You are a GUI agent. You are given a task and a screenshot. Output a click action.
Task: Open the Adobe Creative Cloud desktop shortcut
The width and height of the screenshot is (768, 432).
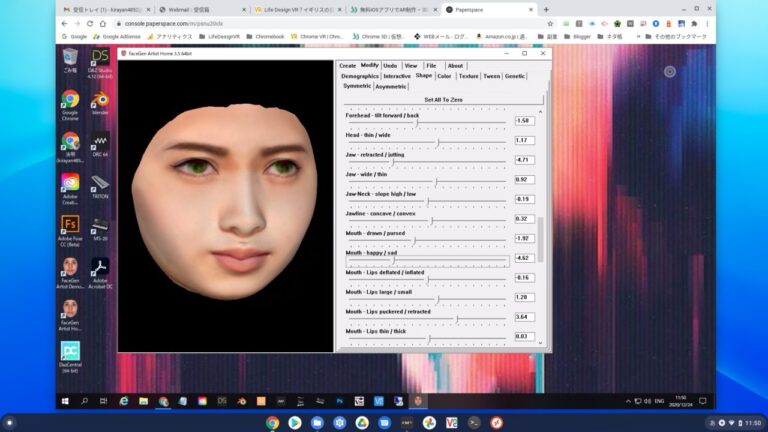point(70,189)
